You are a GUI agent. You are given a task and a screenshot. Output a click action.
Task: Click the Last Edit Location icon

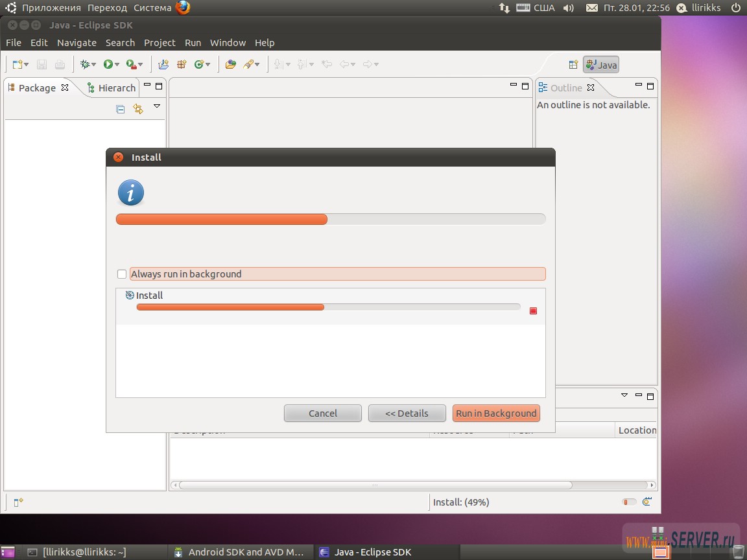click(x=327, y=64)
